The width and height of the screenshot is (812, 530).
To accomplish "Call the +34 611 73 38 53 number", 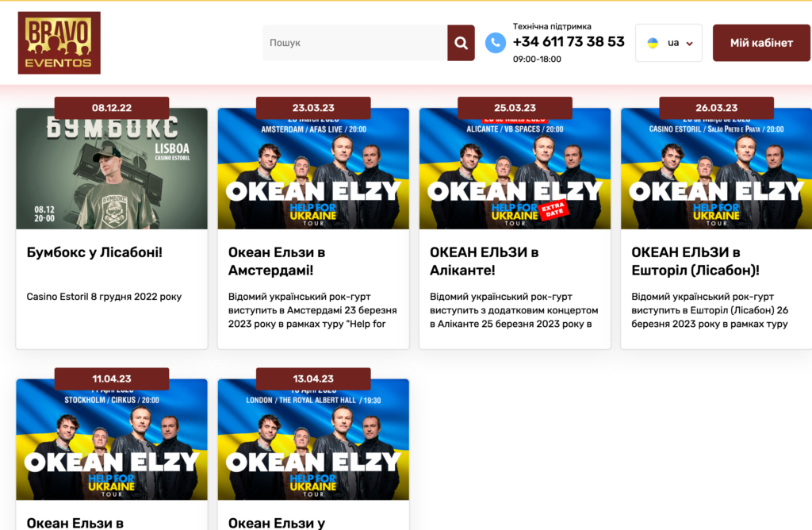I will coord(568,42).
